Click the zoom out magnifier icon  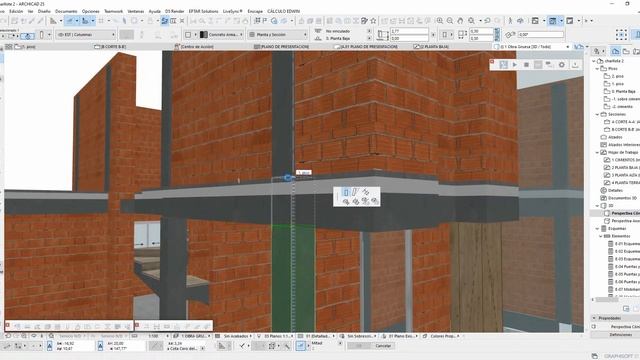click(x=449, y=21)
